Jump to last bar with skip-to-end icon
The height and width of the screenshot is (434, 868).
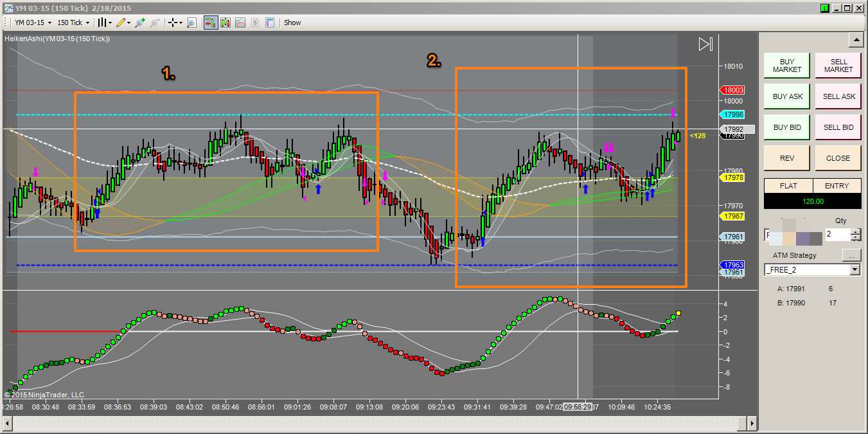[x=705, y=44]
